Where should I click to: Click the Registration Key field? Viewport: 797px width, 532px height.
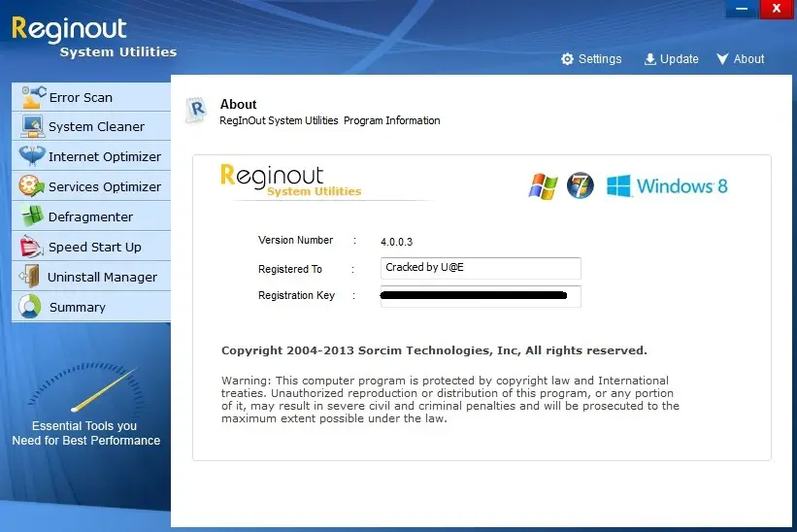(x=481, y=296)
